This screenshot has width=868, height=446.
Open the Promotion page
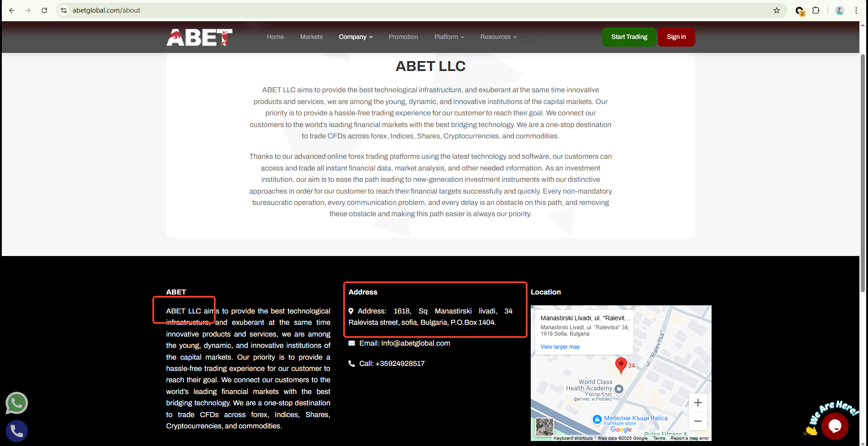[x=403, y=37]
